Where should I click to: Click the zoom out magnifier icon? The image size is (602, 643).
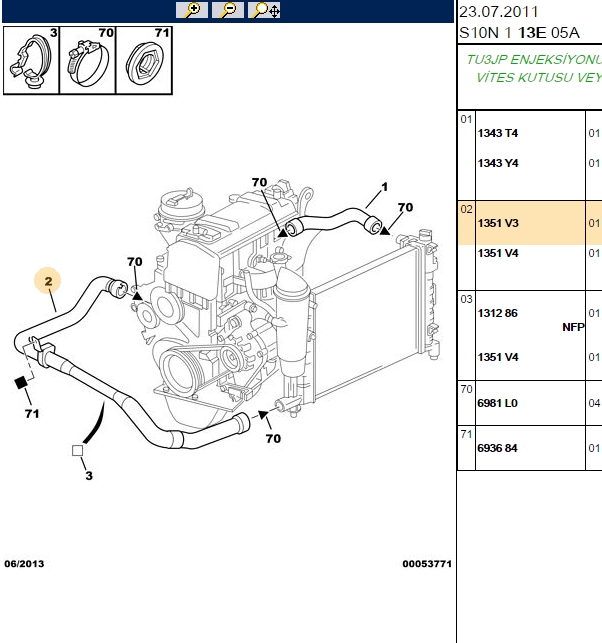click(228, 10)
